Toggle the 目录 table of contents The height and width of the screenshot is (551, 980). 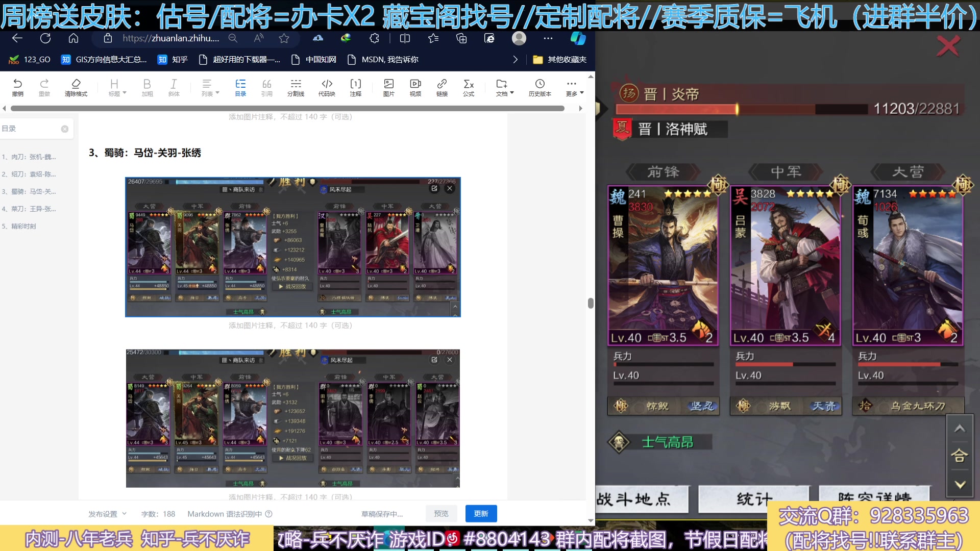pos(240,87)
